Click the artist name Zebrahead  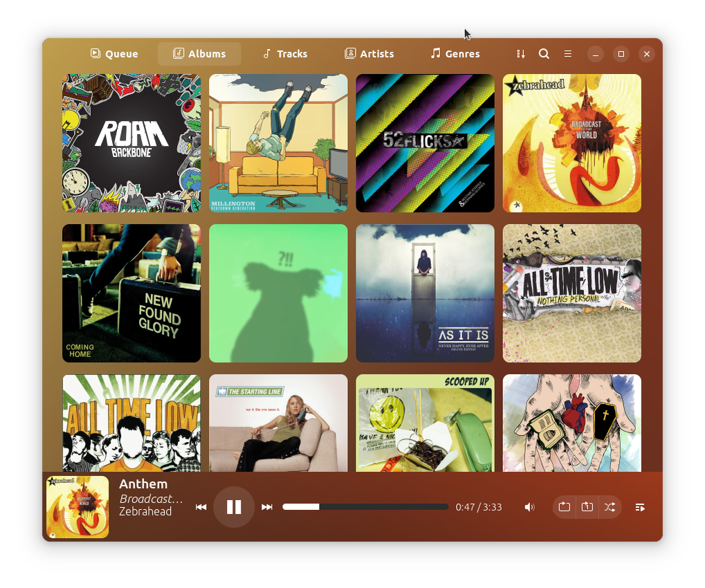coord(145,512)
